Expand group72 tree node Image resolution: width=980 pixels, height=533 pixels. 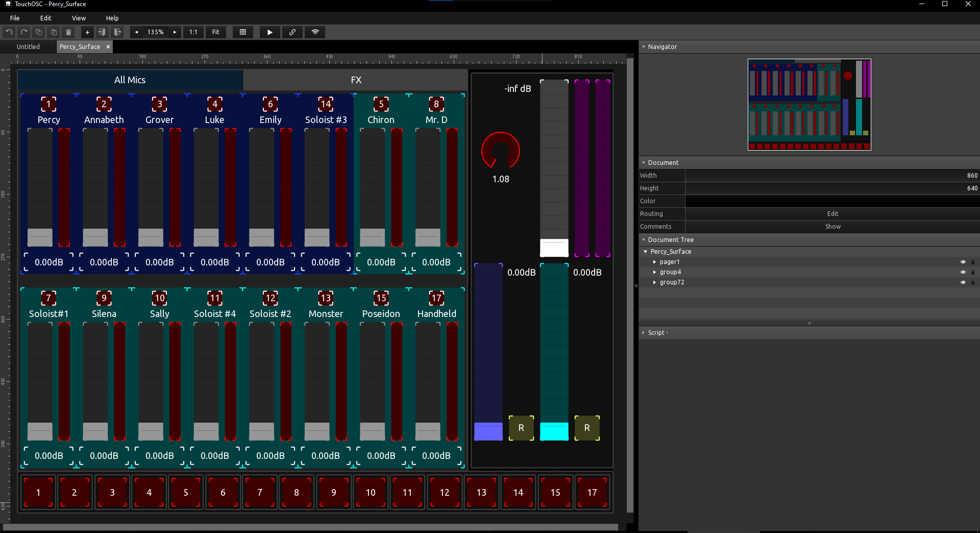click(655, 282)
